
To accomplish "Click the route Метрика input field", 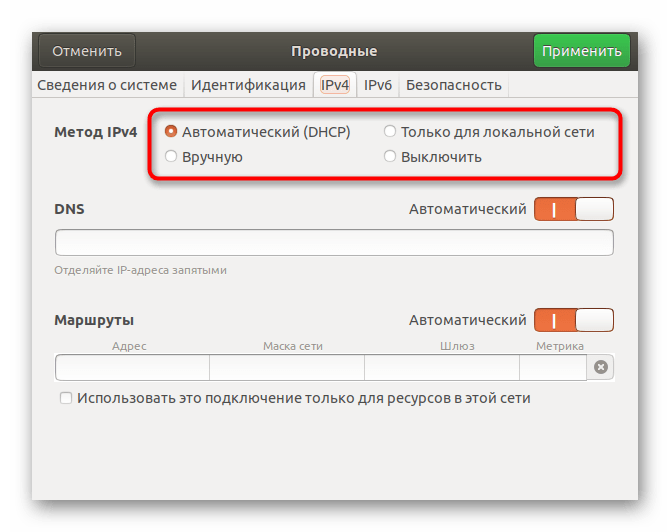I will (x=553, y=367).
